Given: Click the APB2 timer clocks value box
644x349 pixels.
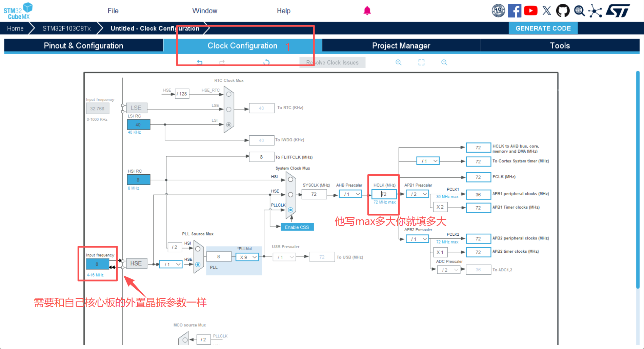Looking at the screenshot, I should pyautogui.click(x=478, y=252).
